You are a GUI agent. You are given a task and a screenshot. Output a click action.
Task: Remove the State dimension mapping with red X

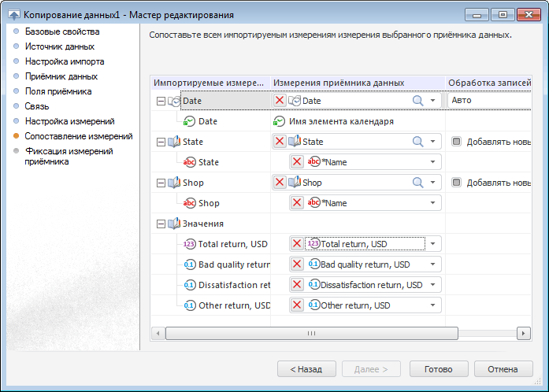tap(280, 142)
